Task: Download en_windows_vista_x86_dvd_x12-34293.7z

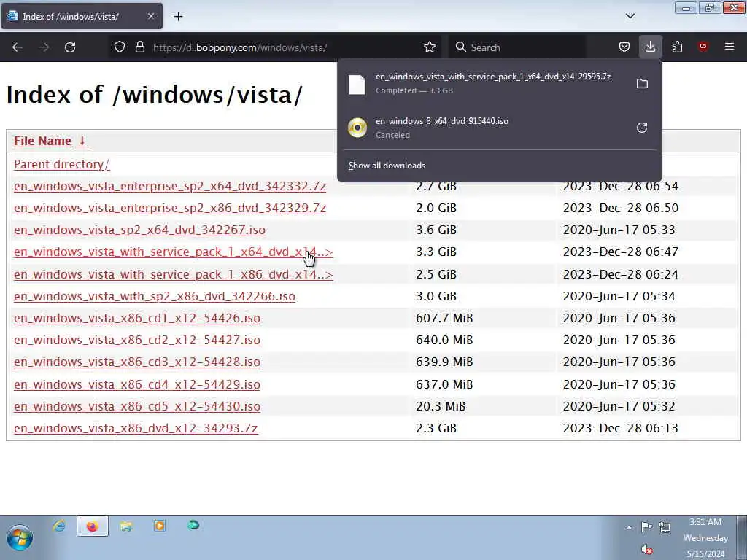Action: pos(136,428)
